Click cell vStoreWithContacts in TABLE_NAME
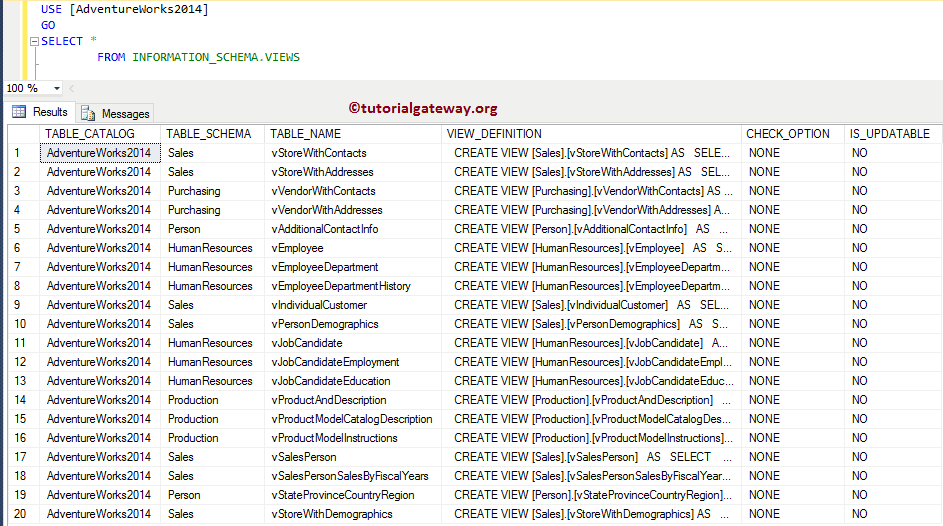The height and width of the screenshot is (526, 943). click(353, 153)
